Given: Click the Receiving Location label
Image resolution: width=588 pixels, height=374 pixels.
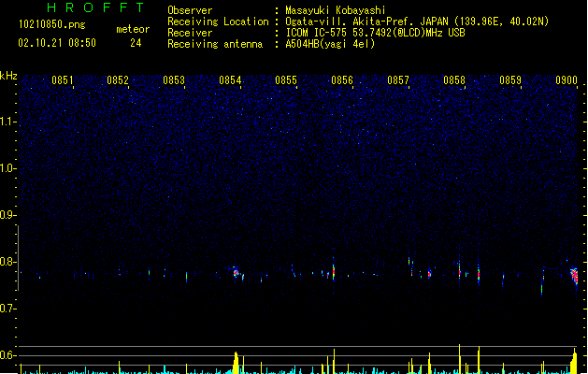Looking at the screenshot, I should coord(218,22).
